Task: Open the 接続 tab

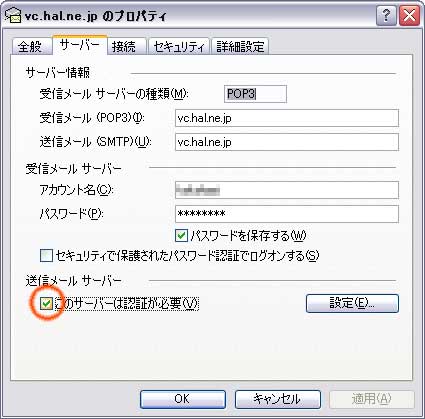Action: point(125,46)
